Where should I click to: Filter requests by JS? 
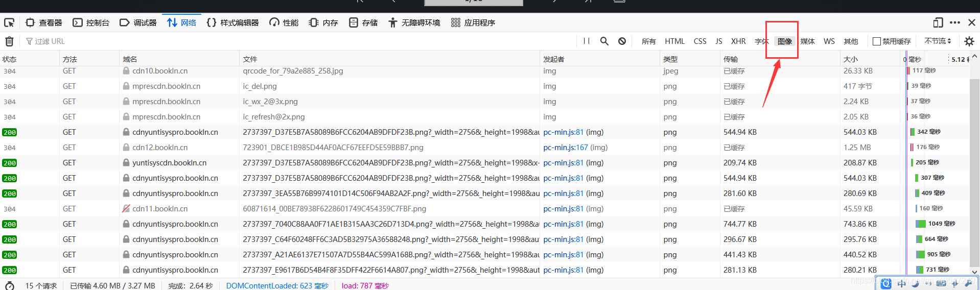tap(719, 41)
